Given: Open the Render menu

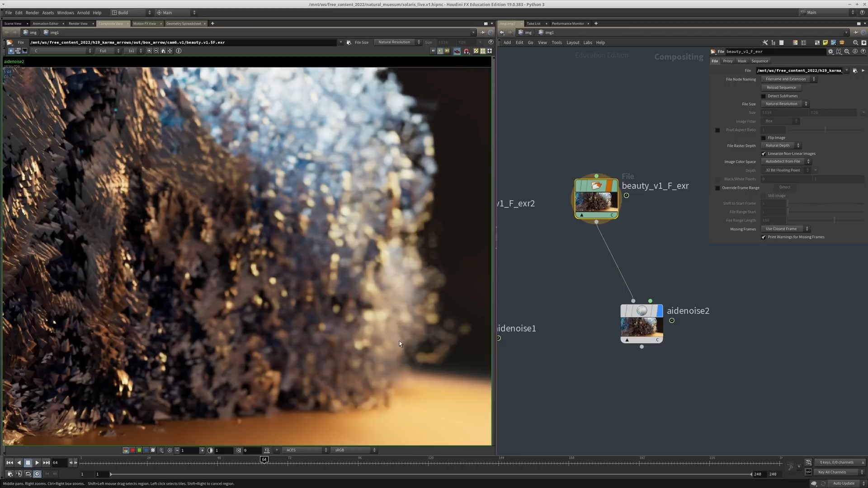Looking at the screenshot, I should point(32,13).
